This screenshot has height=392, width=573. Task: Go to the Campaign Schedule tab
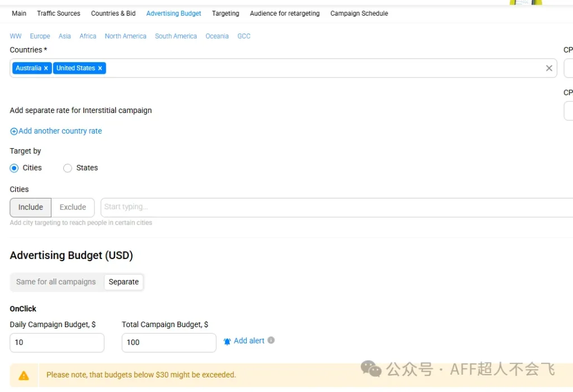pyautogui.click(x=359, y=13)
